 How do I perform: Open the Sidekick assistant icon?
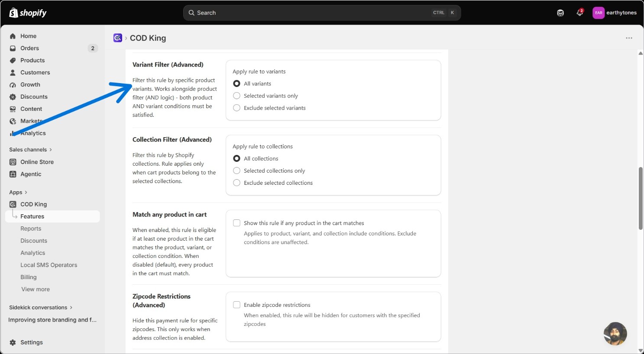[x=560, y=13]
